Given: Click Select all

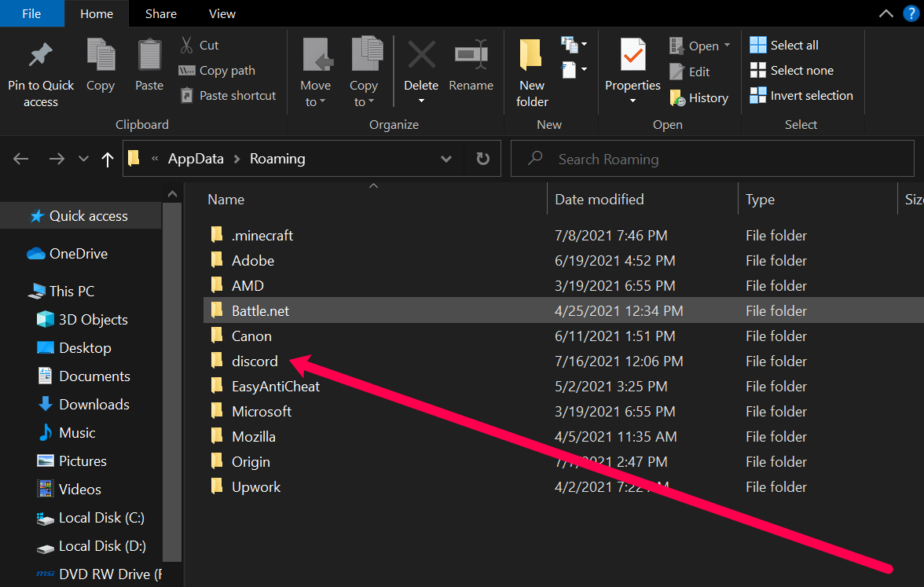Looking at the screenshot, I should click(784, 45).
